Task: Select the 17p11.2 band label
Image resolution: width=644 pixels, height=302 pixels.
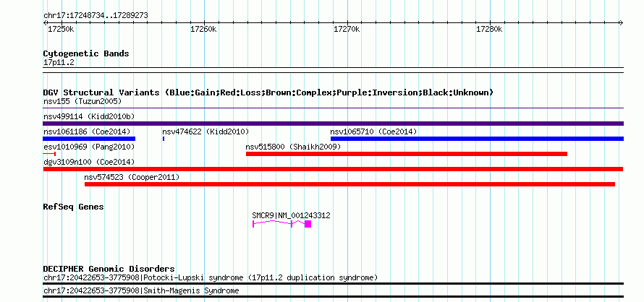Action: tap(59, 63)
